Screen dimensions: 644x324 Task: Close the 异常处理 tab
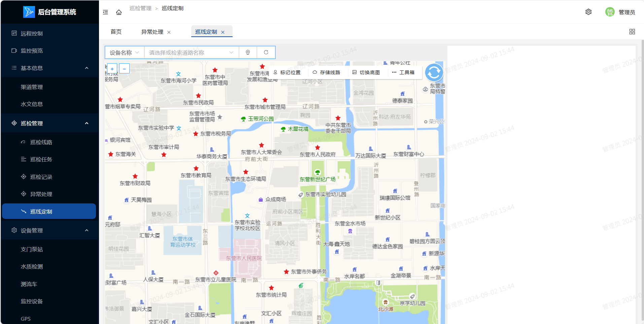coord(169,32)
